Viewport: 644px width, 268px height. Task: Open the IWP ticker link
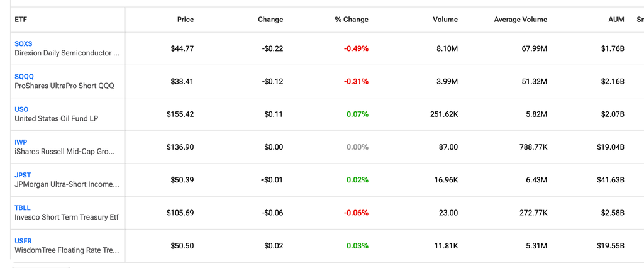21,142
